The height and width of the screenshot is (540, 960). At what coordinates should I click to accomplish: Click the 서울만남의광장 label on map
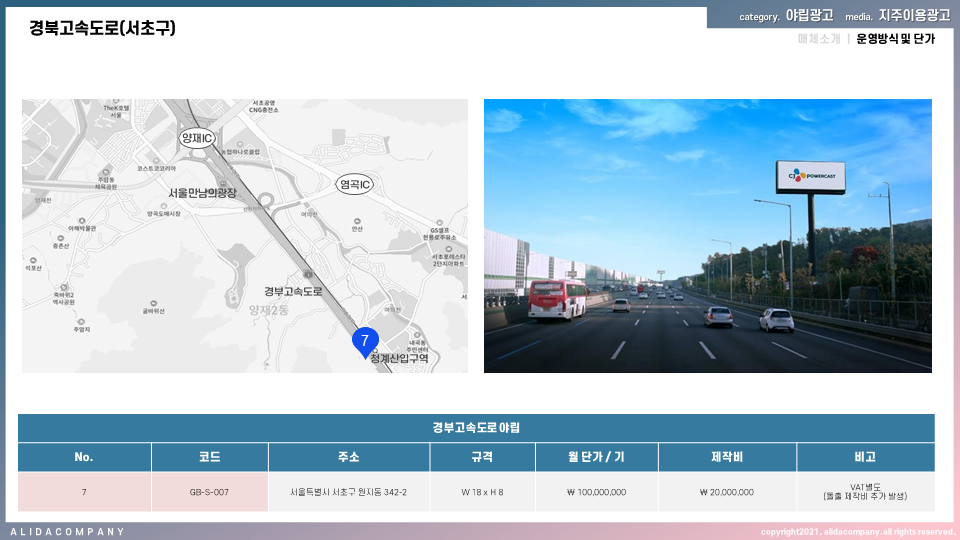point(202,193)
